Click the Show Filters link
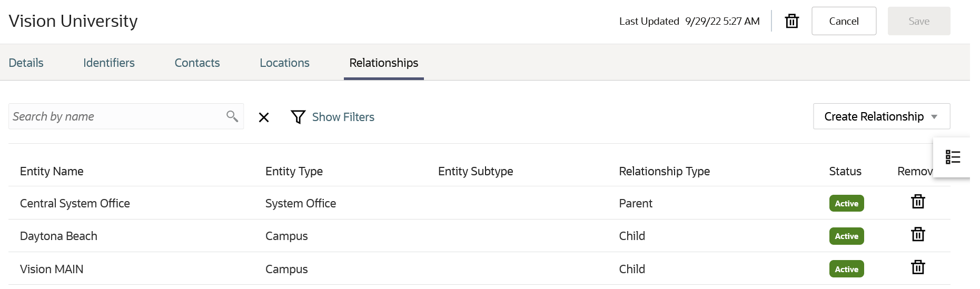The height and width of the screenshot is (289, 980). [x=343, y=117]
